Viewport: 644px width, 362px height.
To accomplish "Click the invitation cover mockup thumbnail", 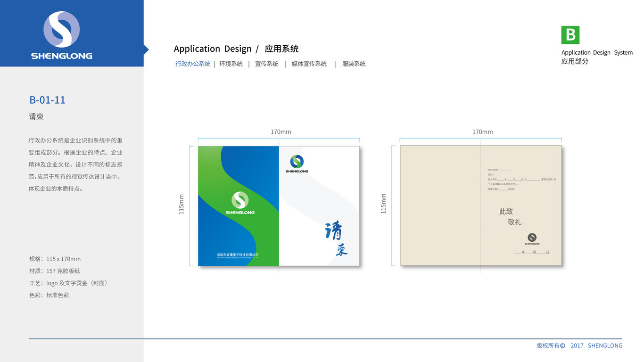I will [279, 206].
